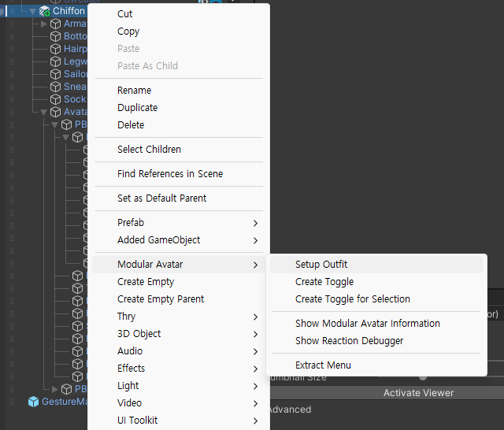The image size is (504, 430).
Task: Expand the PB object above GestureMa
Action: pyautogui.click(x=54, y=389)
